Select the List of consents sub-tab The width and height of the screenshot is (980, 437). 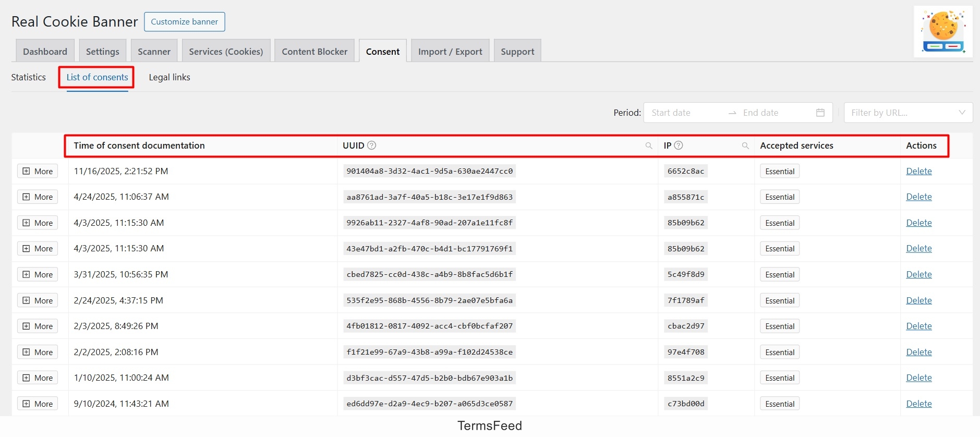(97, 77)
